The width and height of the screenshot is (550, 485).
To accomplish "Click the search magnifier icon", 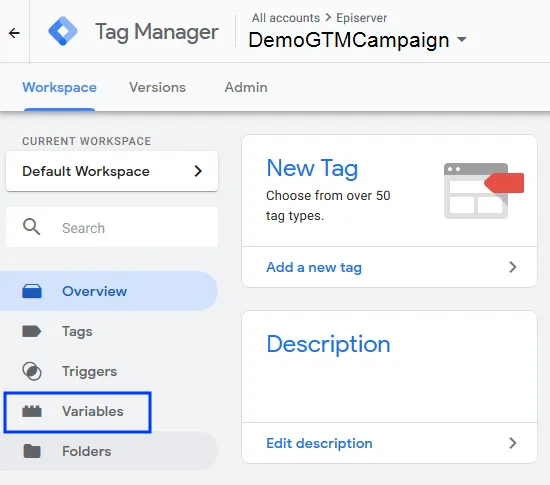I will point(32,227).
